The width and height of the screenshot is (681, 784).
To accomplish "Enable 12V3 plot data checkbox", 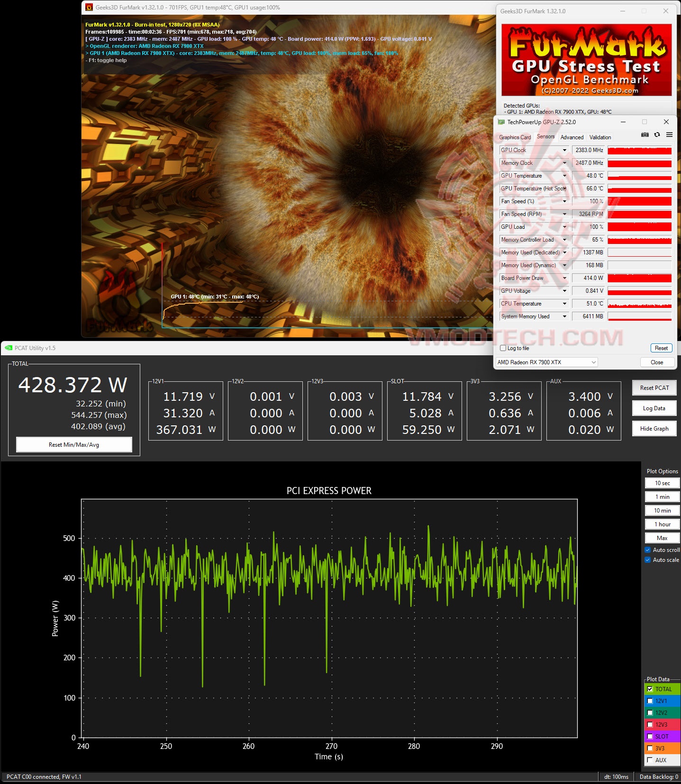I will pyautogui.click(x=650, y=725).
